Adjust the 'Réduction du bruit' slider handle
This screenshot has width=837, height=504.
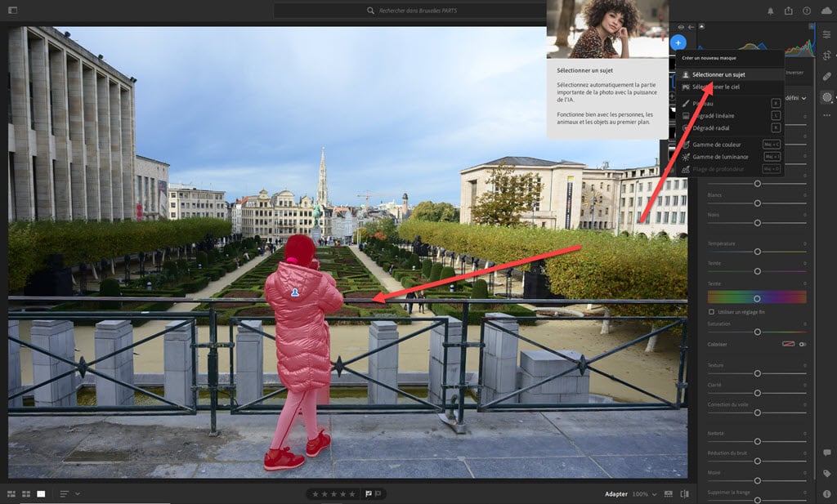pyautogui.click(x=757, y=462)
